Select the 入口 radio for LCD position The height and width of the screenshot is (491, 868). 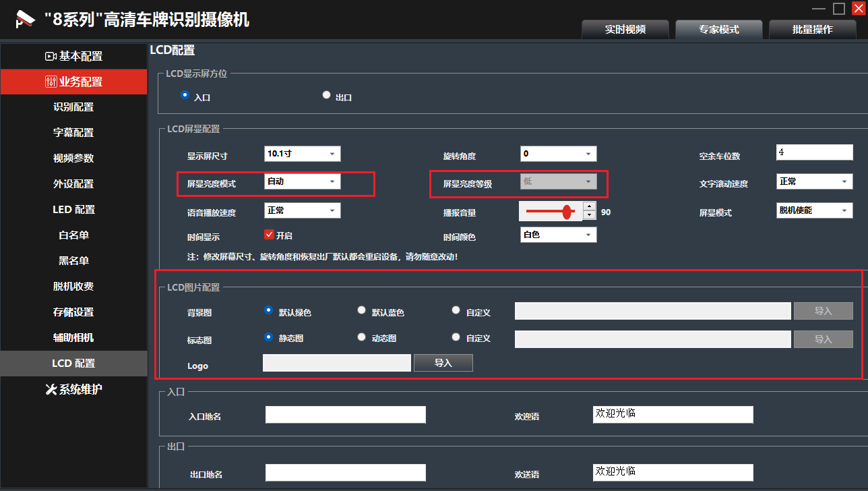tap(185, 95)
